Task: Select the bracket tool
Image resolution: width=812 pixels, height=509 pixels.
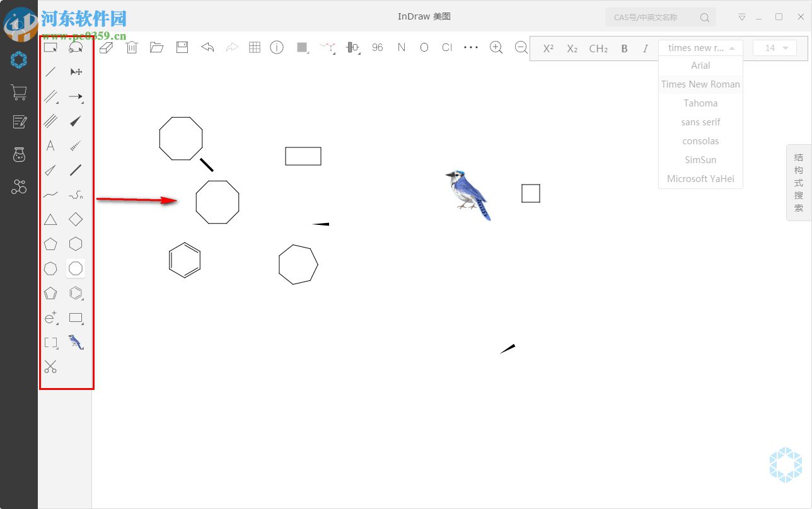Action: pos(50,342)
